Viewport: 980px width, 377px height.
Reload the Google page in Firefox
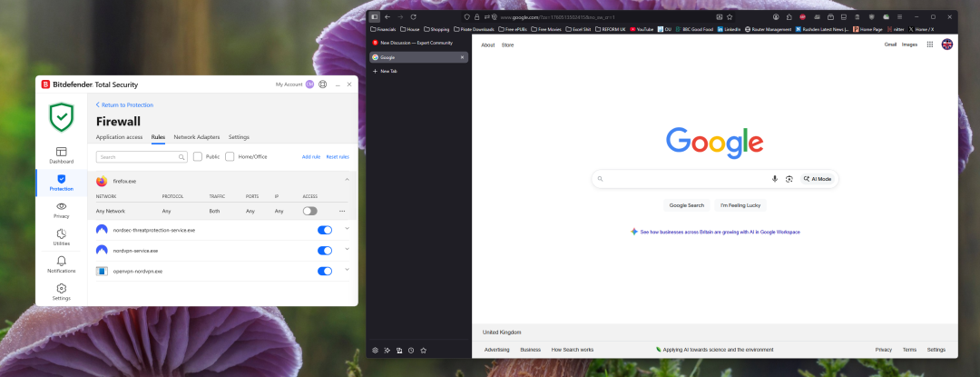pos(413,17)
